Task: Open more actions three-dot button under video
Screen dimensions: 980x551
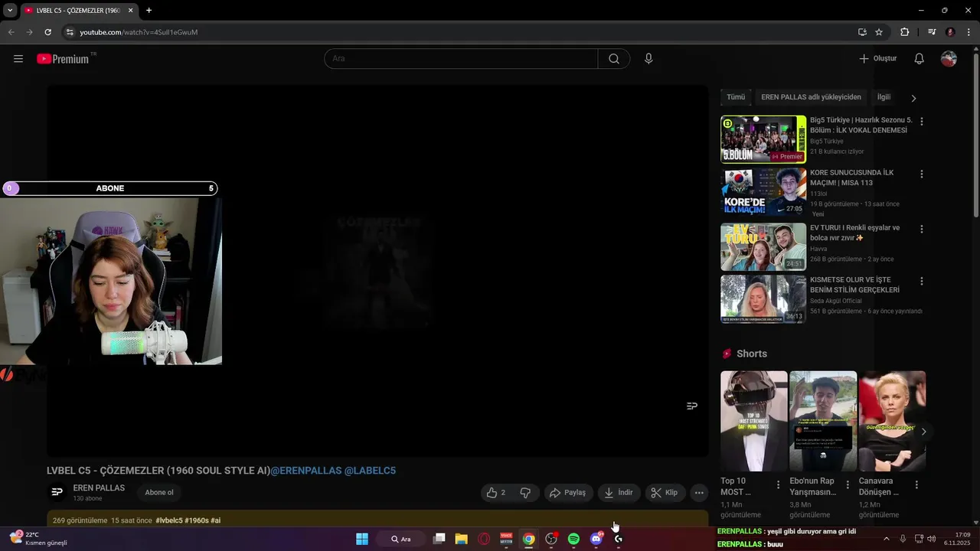Action: click(x=699, y=493)
